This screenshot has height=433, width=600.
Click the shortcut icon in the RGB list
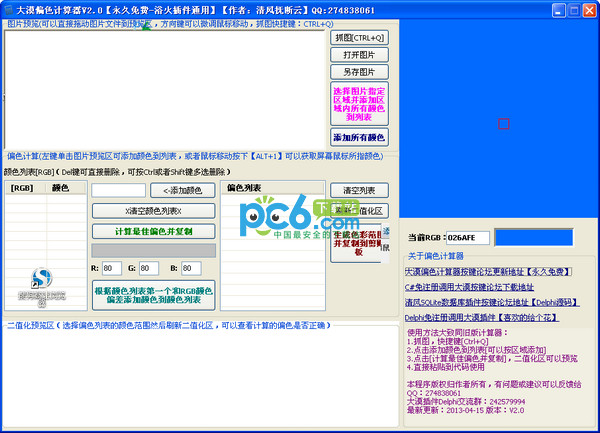[x=41, y=281]
